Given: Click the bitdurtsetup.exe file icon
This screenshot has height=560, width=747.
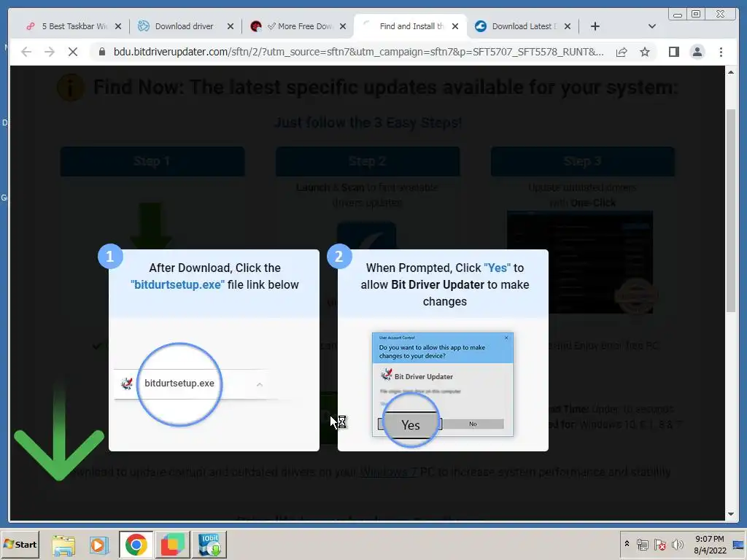Looking at the screenshot, I should [x=127, y=384].
